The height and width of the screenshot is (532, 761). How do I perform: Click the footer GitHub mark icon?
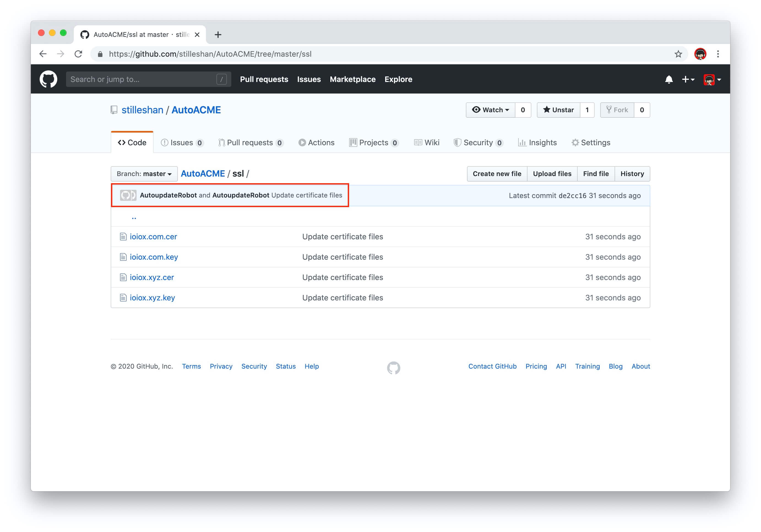pos(393,368)
